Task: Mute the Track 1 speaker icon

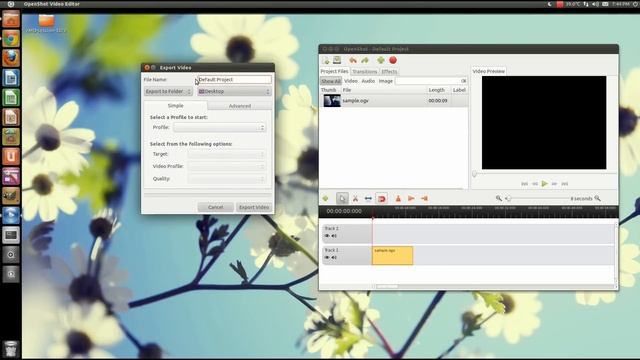Action: 334,258
